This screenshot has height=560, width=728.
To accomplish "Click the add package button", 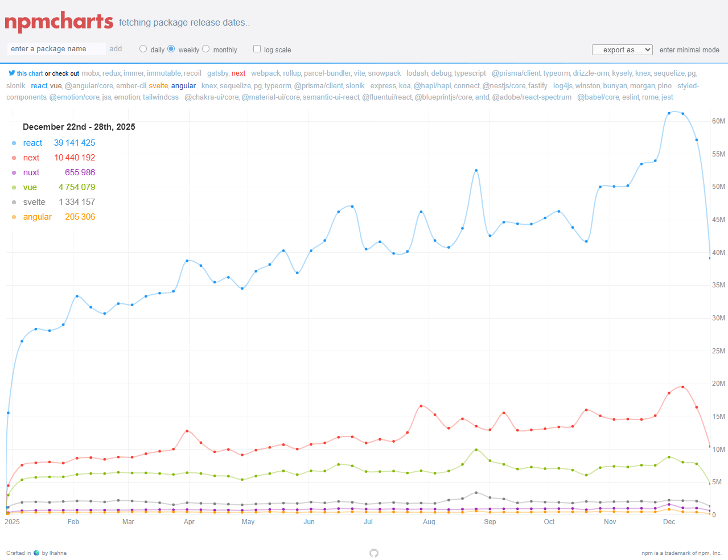I will pyautogui.click(x=116, y=49).
